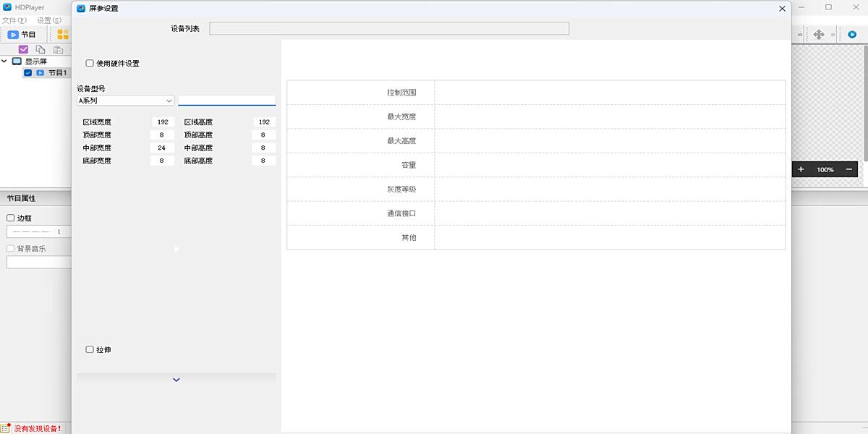
Task: Open the 设置 menu
Action: pyautogui.click(x=48, y=20)
